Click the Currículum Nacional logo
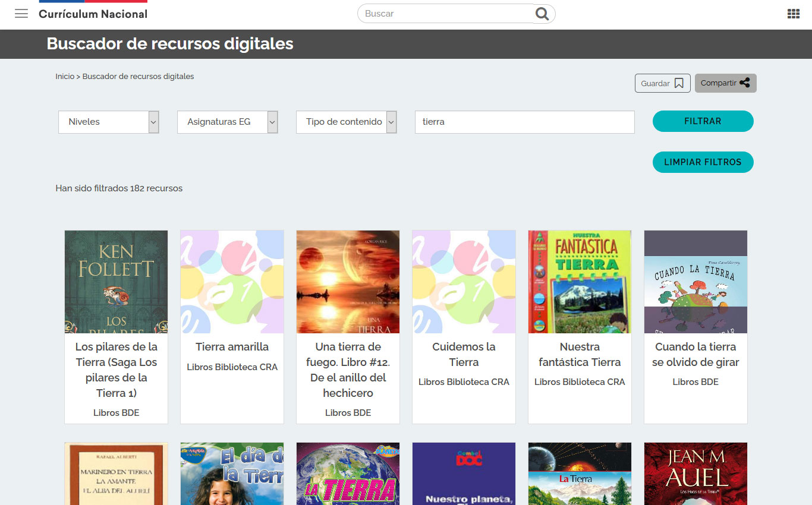 [93, 14]
